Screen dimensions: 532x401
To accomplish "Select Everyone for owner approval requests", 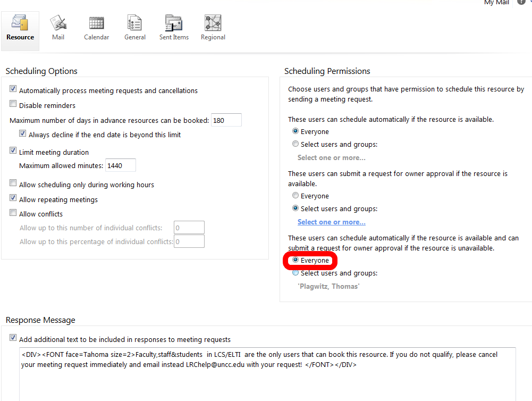I will (295, 196).
